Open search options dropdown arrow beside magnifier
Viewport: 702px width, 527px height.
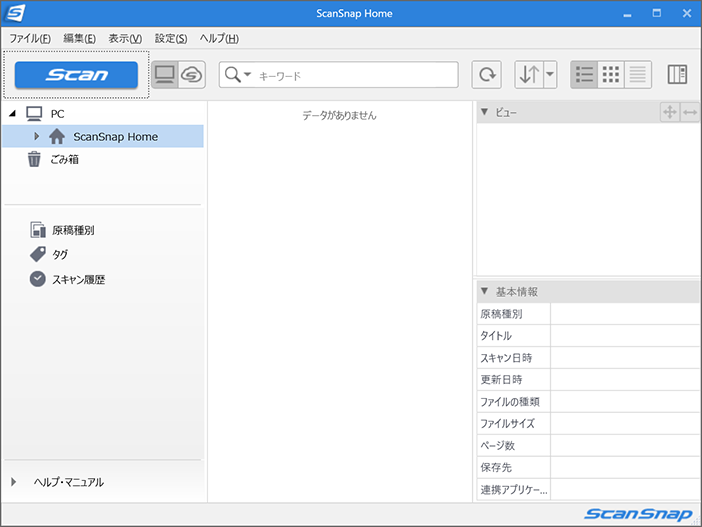247,74
